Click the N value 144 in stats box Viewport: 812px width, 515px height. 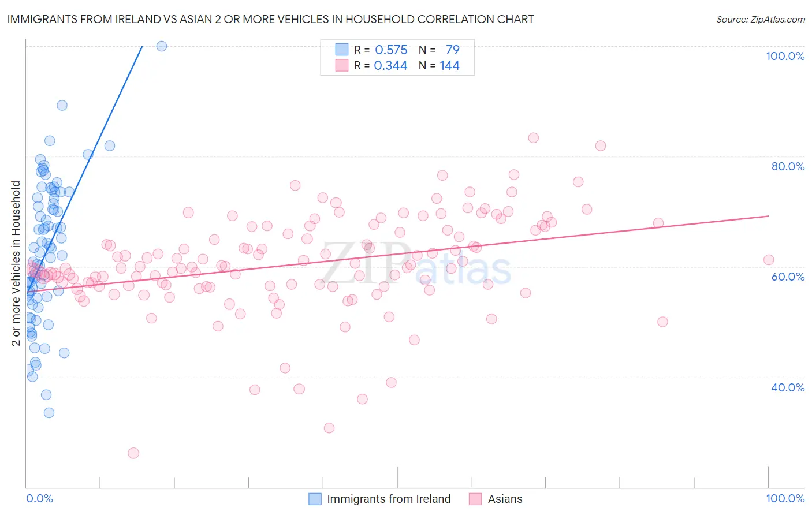tap(450, 65)
